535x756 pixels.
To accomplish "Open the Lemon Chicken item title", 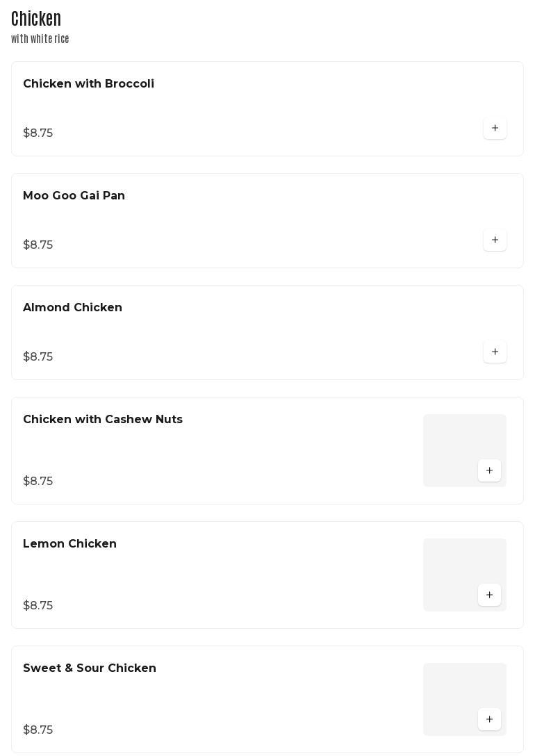I will 69,544.
